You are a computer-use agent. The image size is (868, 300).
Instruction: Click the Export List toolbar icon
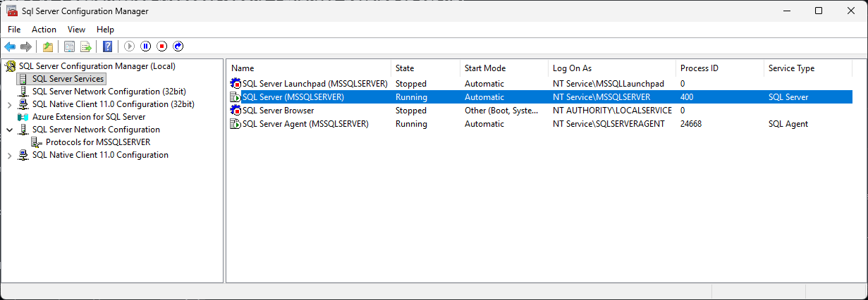point(85,46)
